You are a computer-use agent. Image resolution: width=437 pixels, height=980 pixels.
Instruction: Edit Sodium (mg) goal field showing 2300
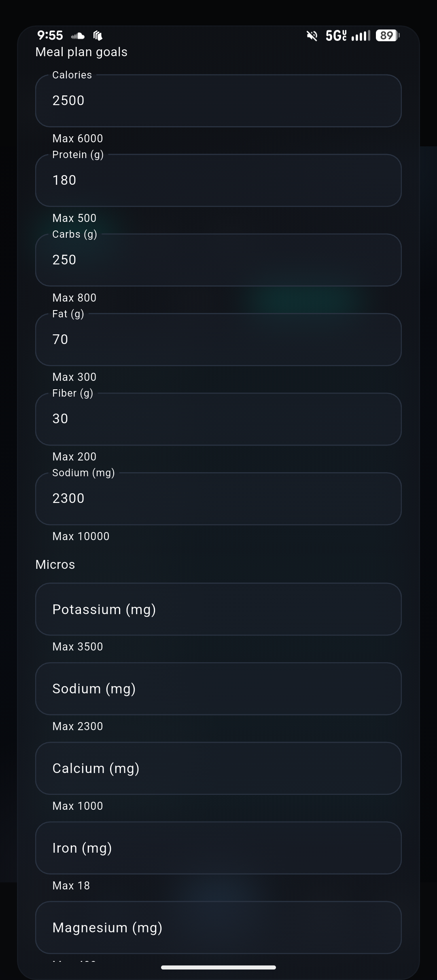pyautogui.click(x=218, y=498)
